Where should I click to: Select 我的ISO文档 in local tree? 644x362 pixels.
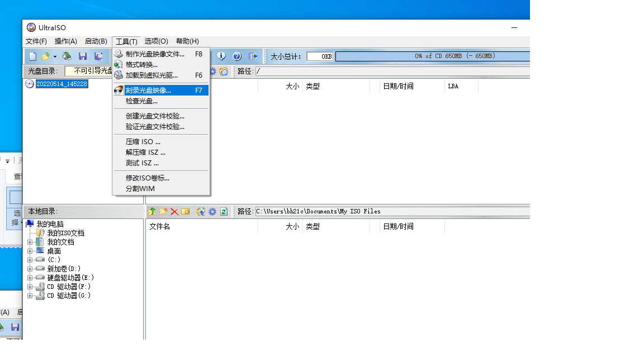(66, 233)
